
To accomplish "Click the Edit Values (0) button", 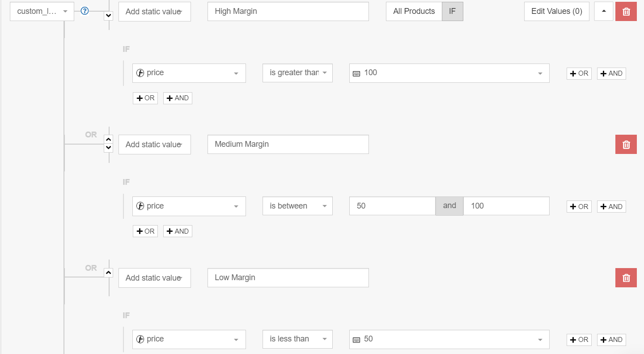I will coord(556,12).
